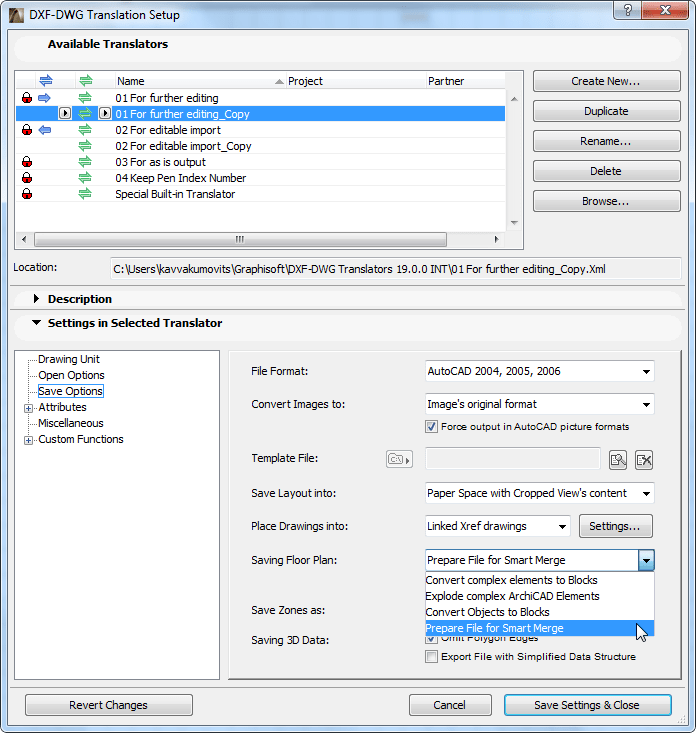Click green arrows icon of 04 Keep Pen Index Number

click(x=85, y=178)
